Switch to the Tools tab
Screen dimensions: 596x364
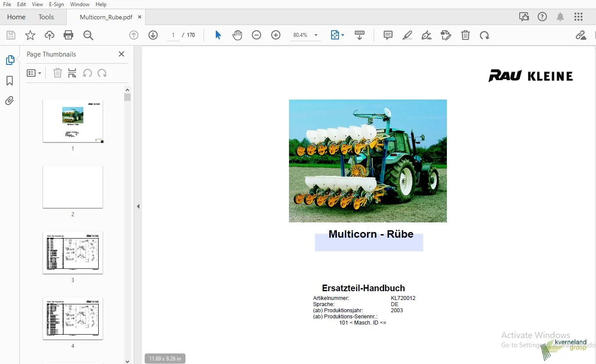46,17
